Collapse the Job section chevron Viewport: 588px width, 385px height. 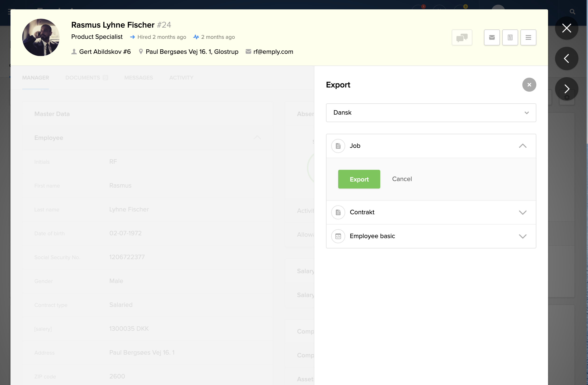[523, 146]
